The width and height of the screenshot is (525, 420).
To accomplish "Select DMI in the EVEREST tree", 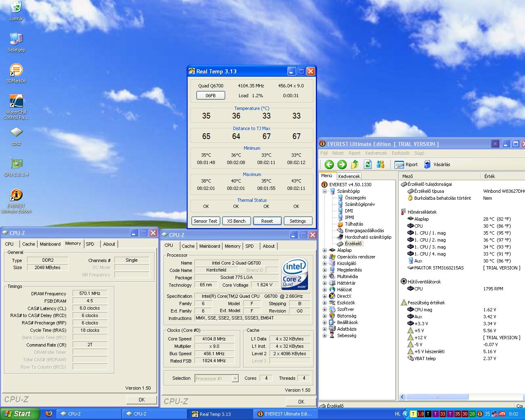I will point(345,211).
